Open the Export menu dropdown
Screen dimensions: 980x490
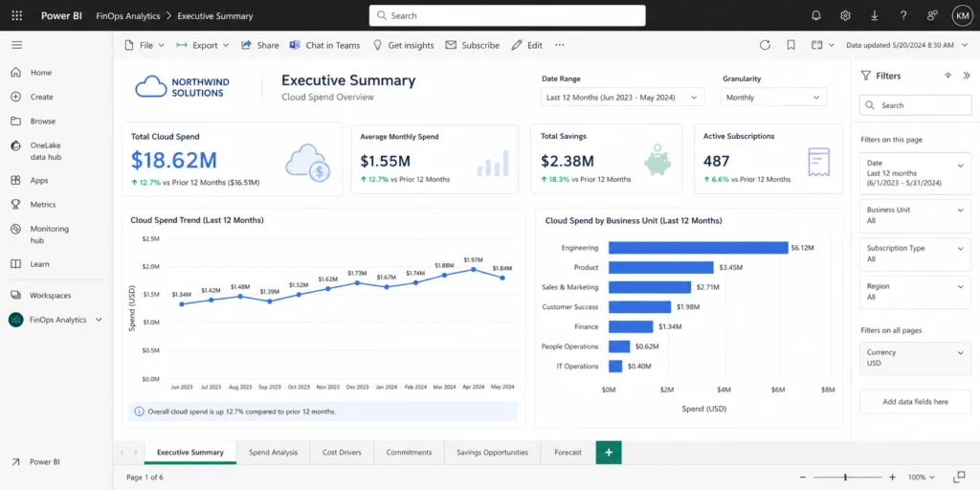click(x=203, y=45)
